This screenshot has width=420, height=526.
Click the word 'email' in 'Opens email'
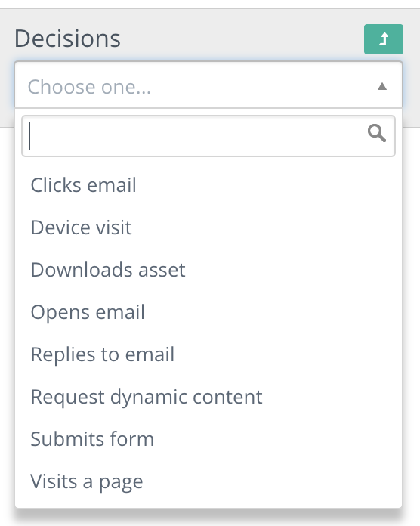tap(120, 312)
